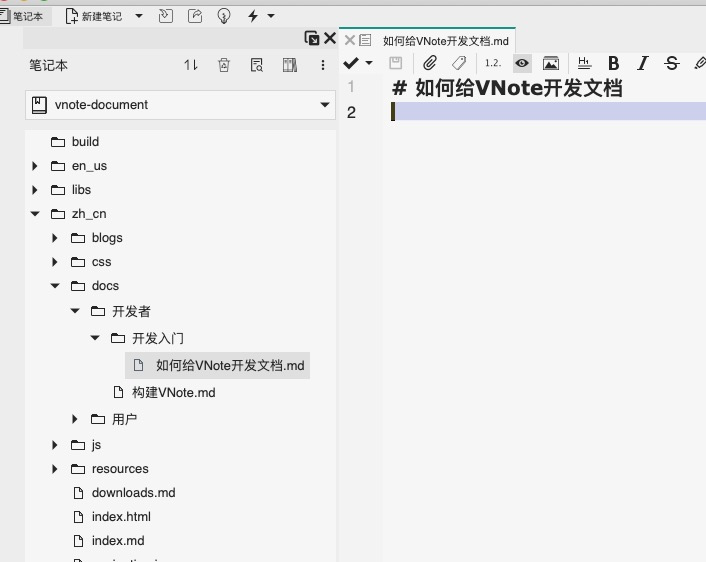Toggle strikethrough formatting
This screenshot has width=706, height=562.
point(672,63)
